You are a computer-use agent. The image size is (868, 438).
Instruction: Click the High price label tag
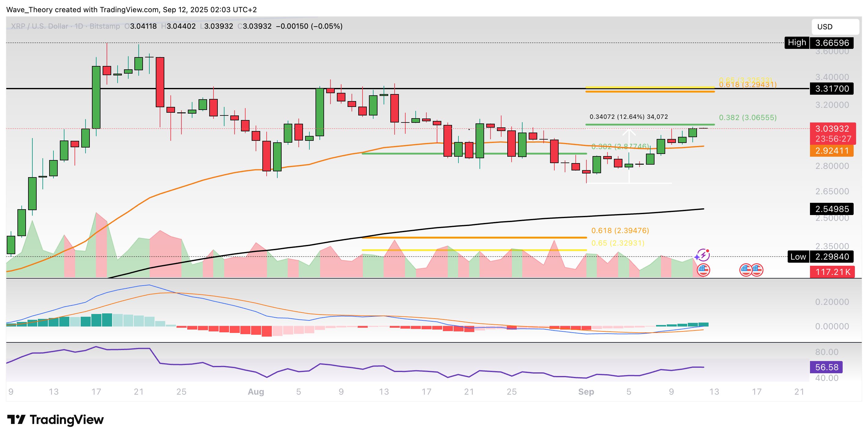tap(797, 42)
